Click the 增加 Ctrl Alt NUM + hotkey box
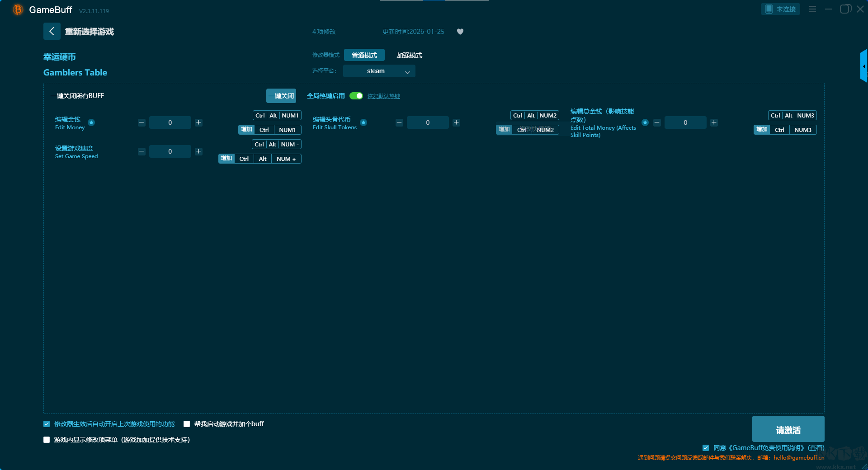This screenshot has width=868, height=470. [x=260, y=159]
